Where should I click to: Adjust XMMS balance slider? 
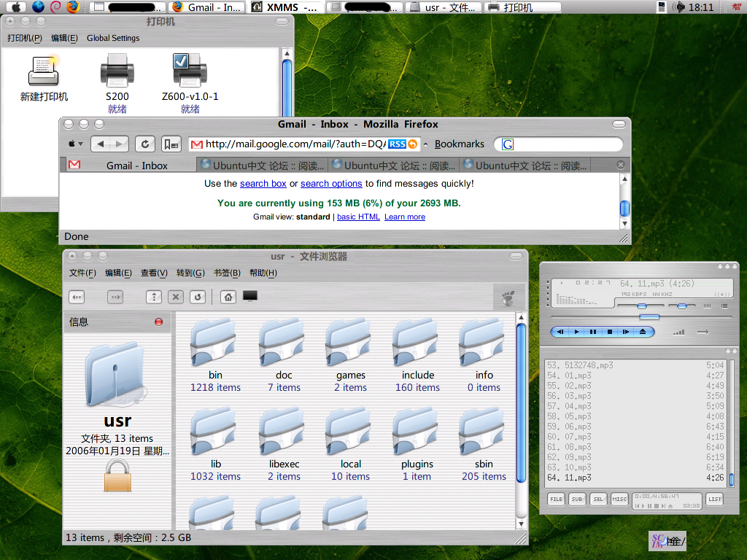(x=682, y=306)
